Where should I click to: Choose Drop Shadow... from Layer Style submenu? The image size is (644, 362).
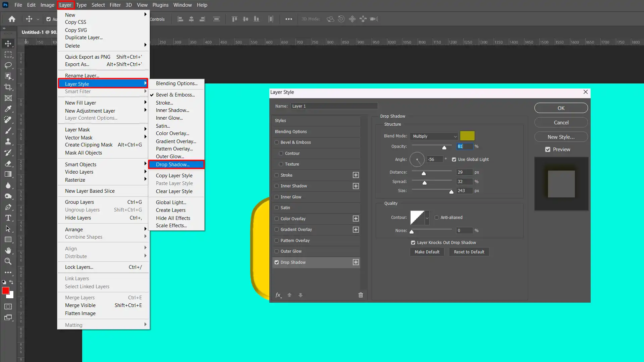[176, 165]
